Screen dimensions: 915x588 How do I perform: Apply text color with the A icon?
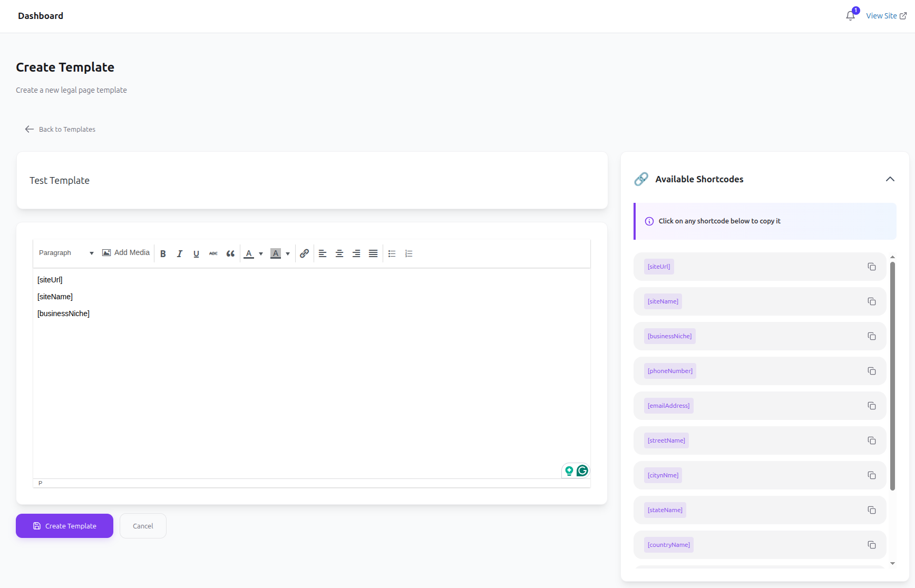249,253
